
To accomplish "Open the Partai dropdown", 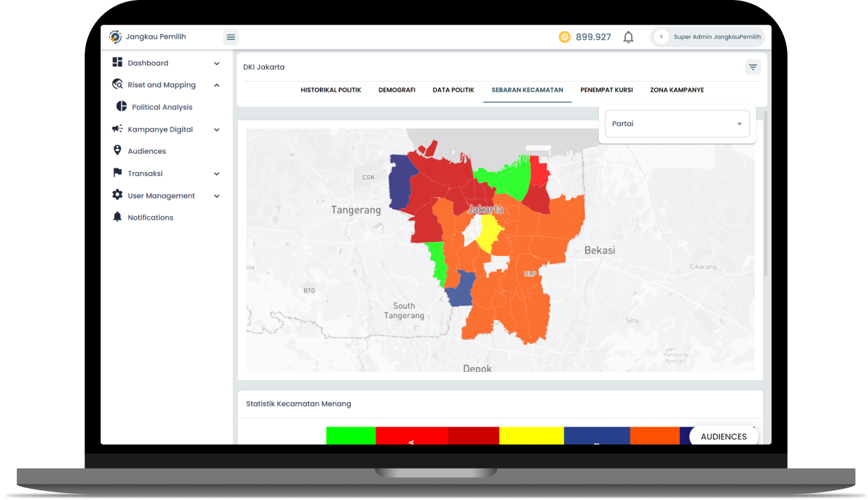I will pos(677,124).
